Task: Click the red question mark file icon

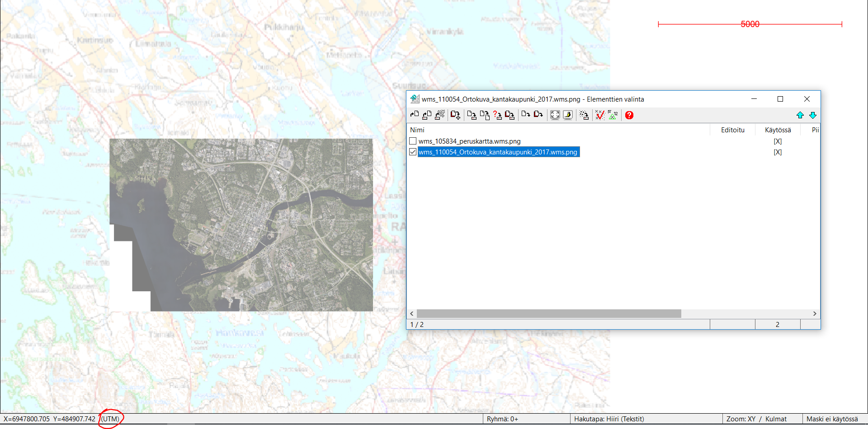Action: 497,115
